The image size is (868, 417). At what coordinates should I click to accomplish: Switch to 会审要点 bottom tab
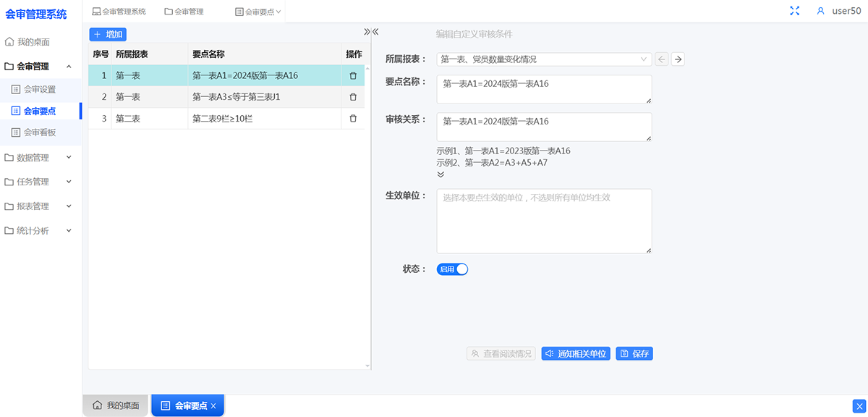point(187,406)
